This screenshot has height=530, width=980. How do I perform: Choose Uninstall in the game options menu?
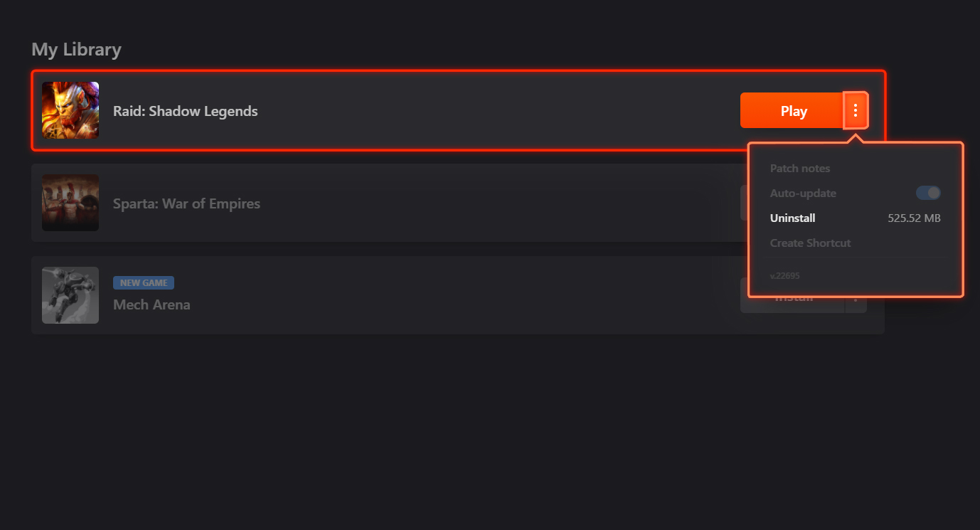(x=793, y=218)
